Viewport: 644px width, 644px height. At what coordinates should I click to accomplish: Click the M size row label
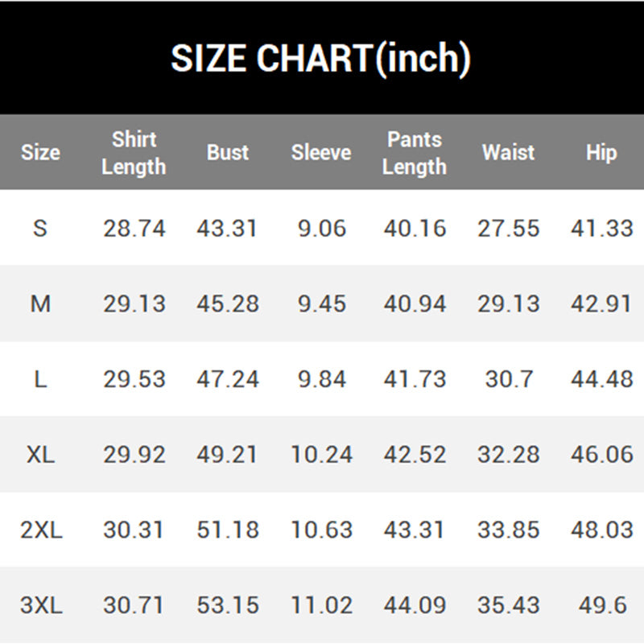click(x=40, y=303)
